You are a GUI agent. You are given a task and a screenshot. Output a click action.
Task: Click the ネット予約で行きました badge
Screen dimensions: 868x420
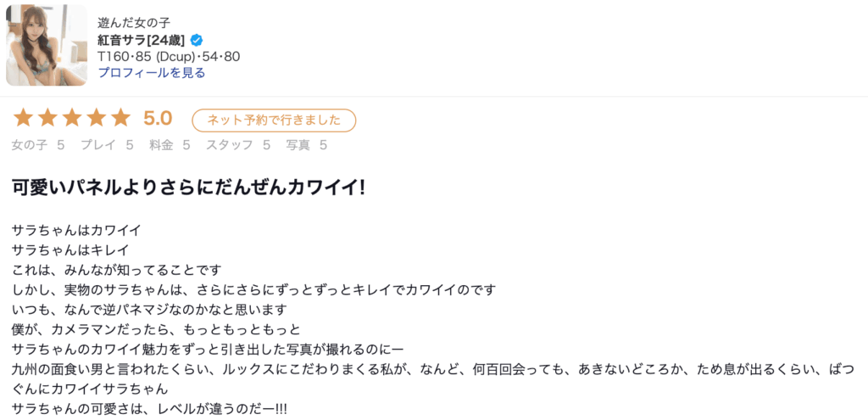coord(274,120)
